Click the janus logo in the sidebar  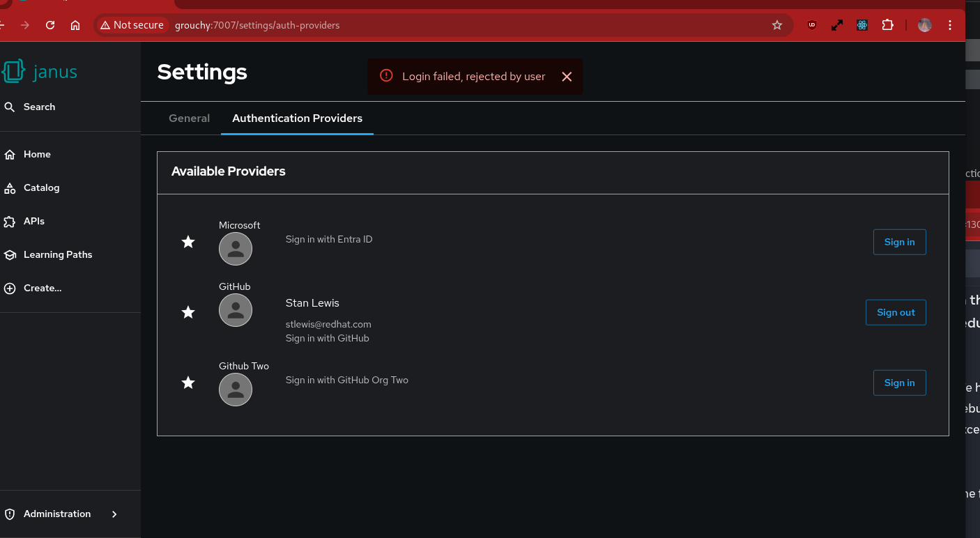coord(40,72)
